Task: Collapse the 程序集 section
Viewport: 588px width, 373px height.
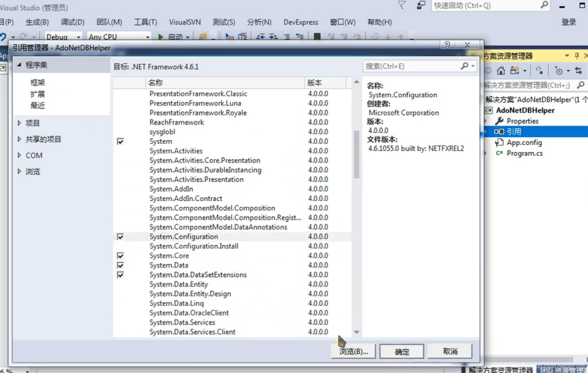Action: point(19,65)
